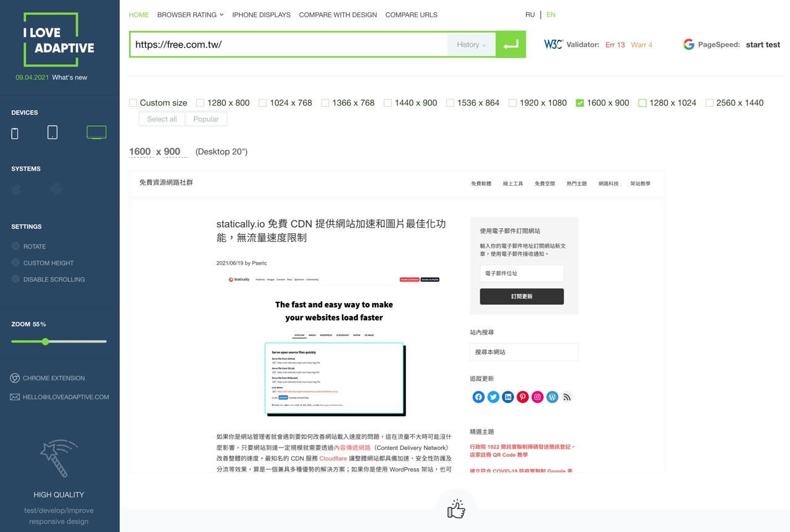Check the Custom size checkbox
The width and height of the screenshot is (790, 532).
point(133,103)
